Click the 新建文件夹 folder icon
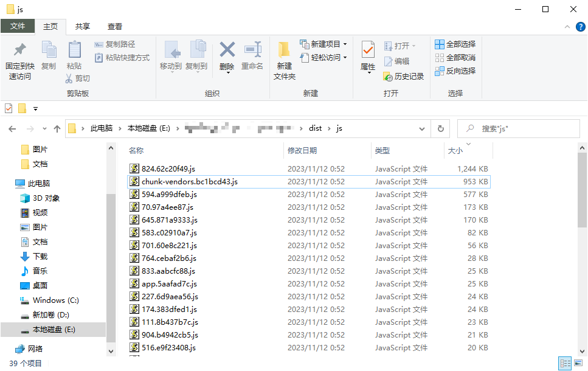Screen dimensions: 588x371 [284, 50]
